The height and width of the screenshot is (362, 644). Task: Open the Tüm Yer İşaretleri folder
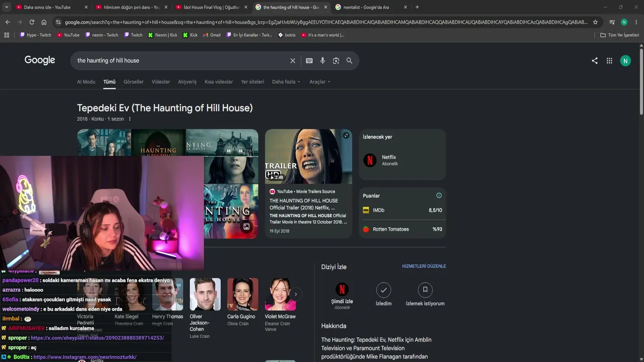619,35
